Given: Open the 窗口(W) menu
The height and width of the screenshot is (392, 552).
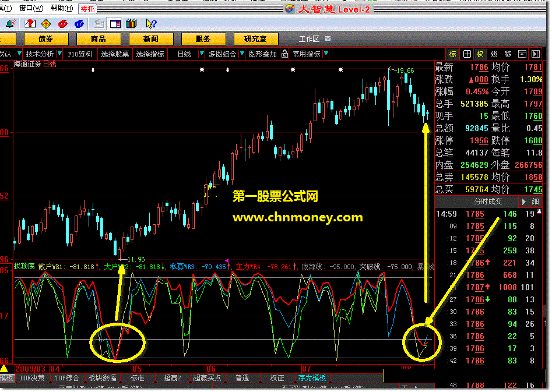Looking at the screenshot, I should (31, 8).
